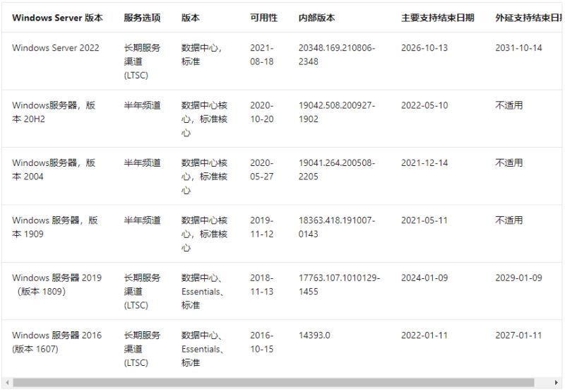Click the 'Windows服务器, 版本 20H2' cell

54,112
